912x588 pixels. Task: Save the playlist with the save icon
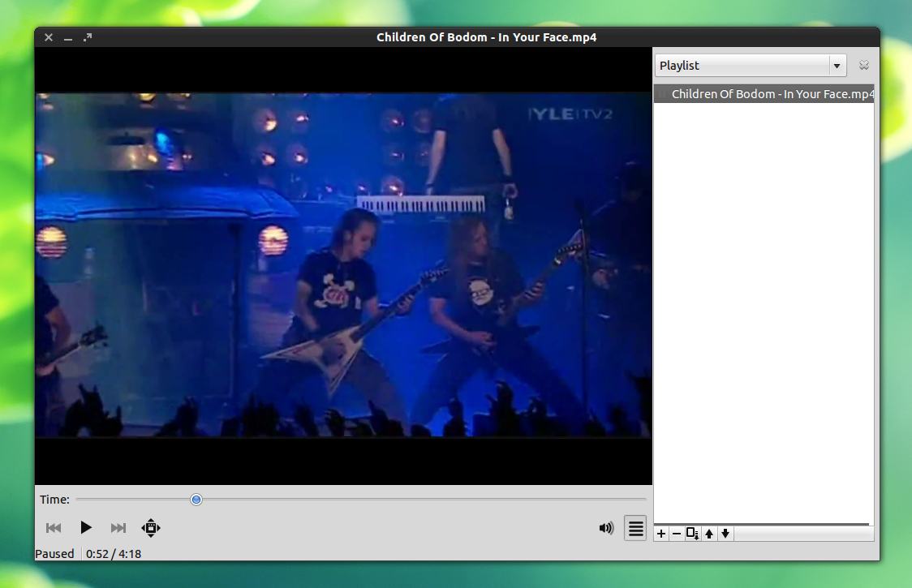tap(692, 534)
